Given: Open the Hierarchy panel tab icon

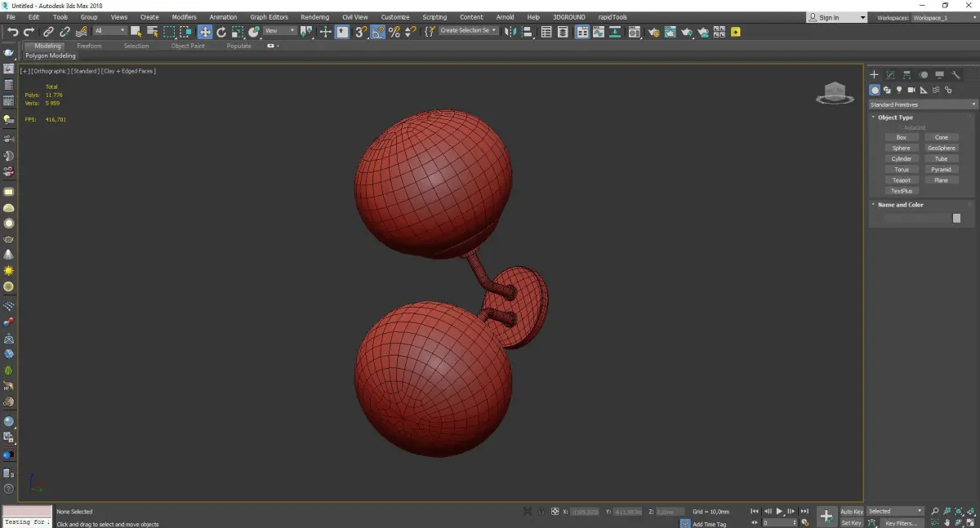Looking at the screenshot, I should click(906, 75).
